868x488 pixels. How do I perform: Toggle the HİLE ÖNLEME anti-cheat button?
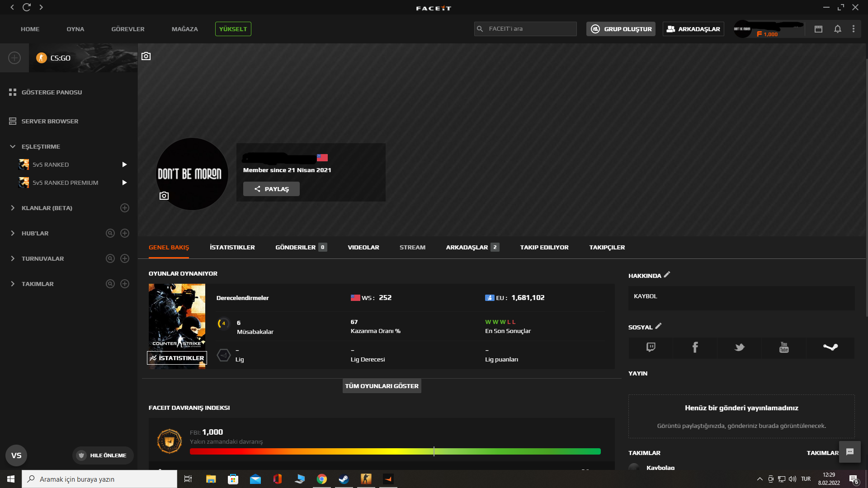click(103, 455)
